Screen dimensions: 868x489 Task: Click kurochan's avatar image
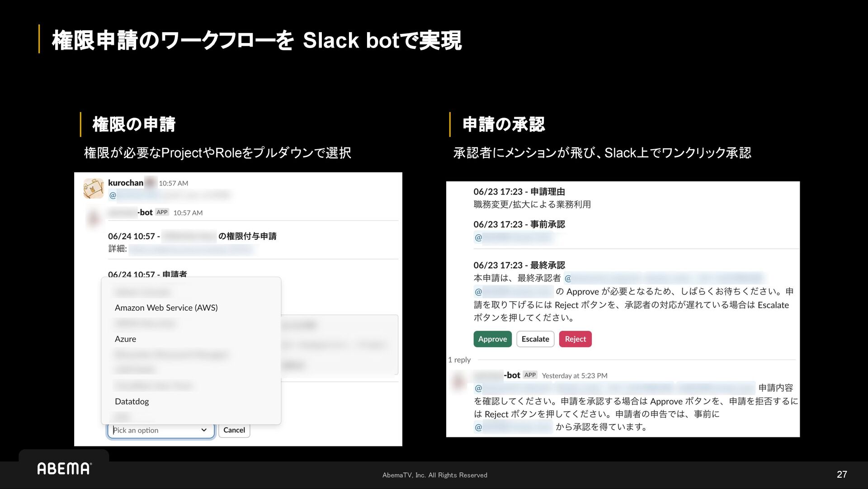point(94,188)
